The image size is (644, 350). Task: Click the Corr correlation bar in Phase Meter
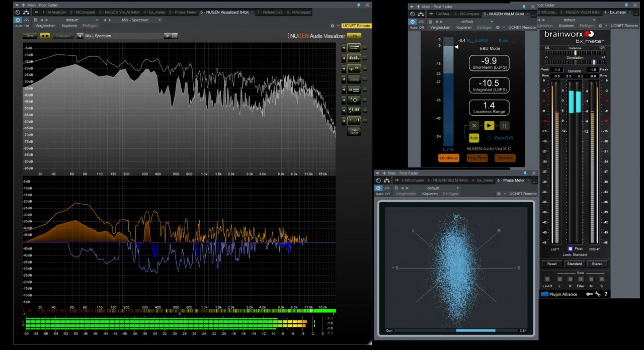pyautogui.click(x=456, y=330)
